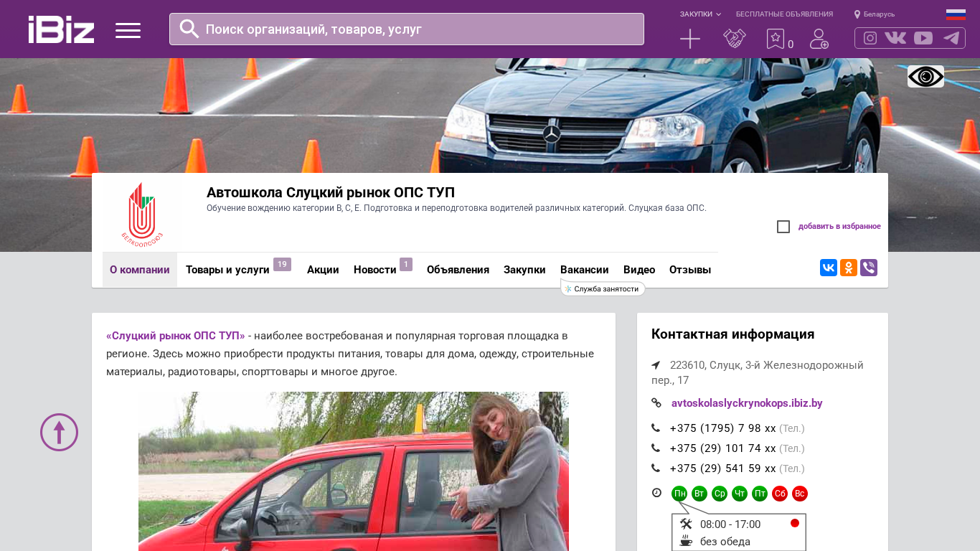Viewport: 980px width, 551px height.
Task: Open 'Бесплатные объявления' link
Action: tap(784, 14)
